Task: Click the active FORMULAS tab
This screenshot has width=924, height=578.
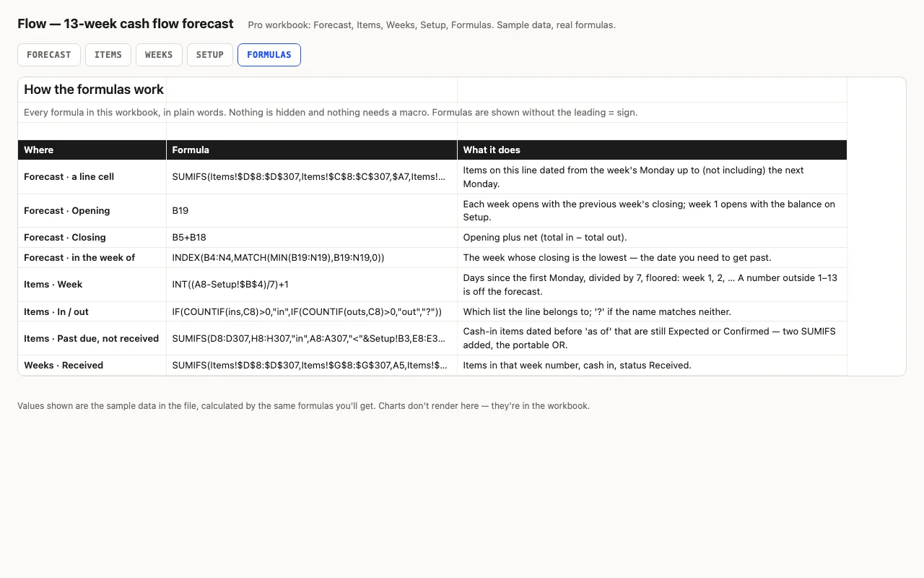Action: tap(269, 55)
